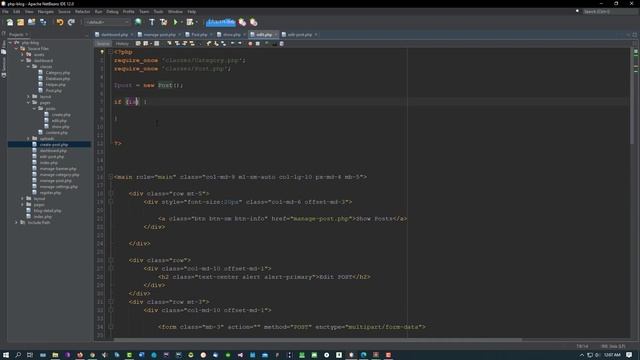Image resolution: width=640 pixels, height=360 pixels.
Task: Click the Open Project toolbar icon
Action: [x=31, y=22]
